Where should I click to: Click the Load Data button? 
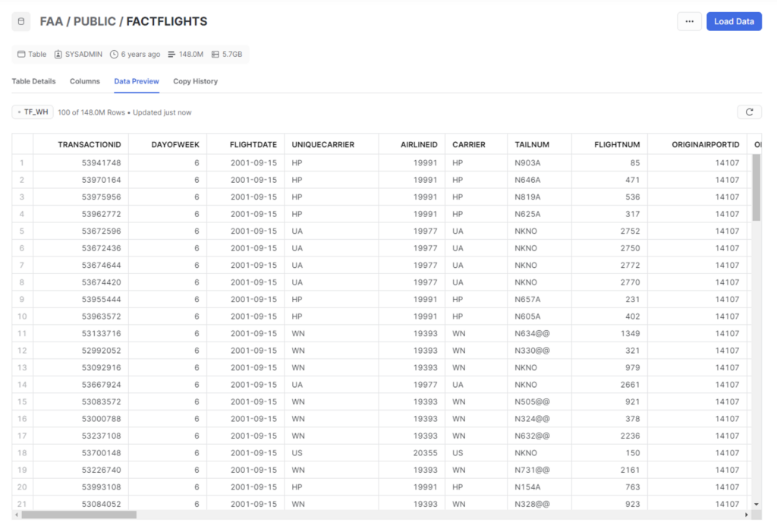733,21
